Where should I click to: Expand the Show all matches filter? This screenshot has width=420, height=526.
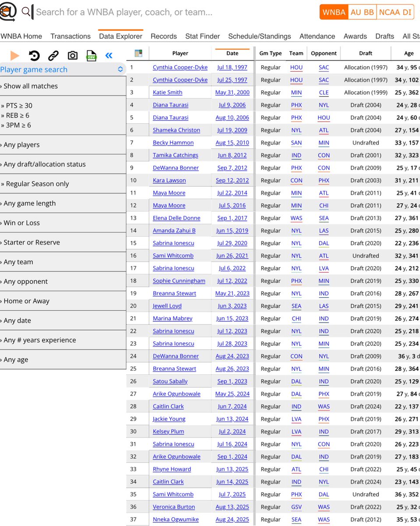pyautogui.click(x=63, y=86)
